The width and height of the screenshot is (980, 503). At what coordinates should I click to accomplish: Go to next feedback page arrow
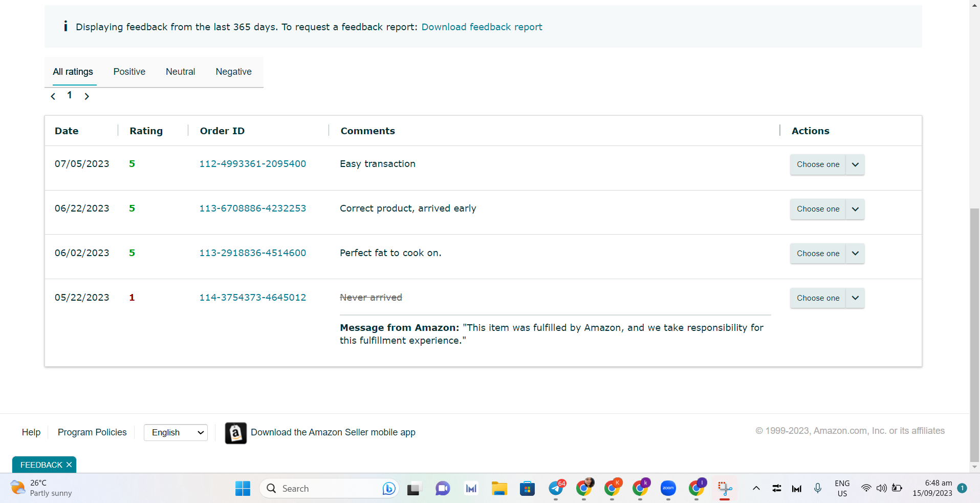click(87, 96)
